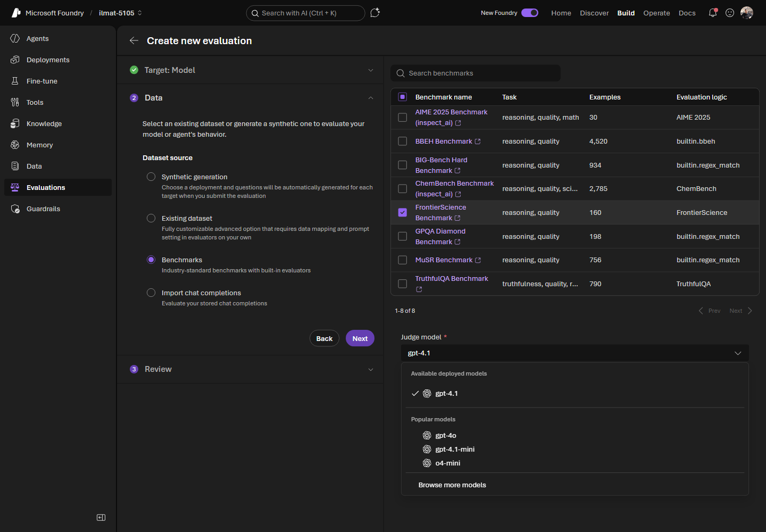The width and height of the screenshot is (766, 532).
Task: Open FrontierScience Benchmark external link icon
Action: [457, 218]
